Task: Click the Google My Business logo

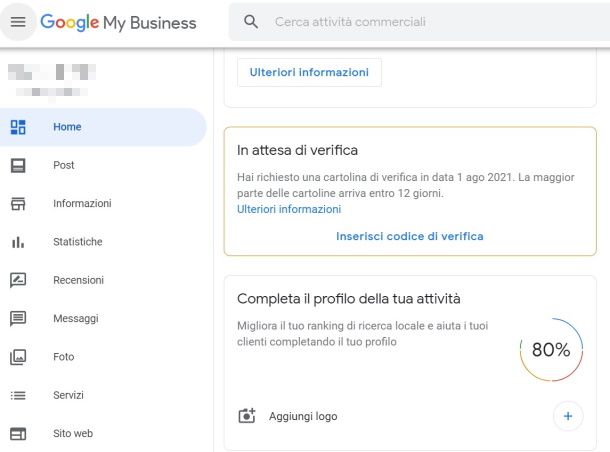Action: tap(118, 22)
